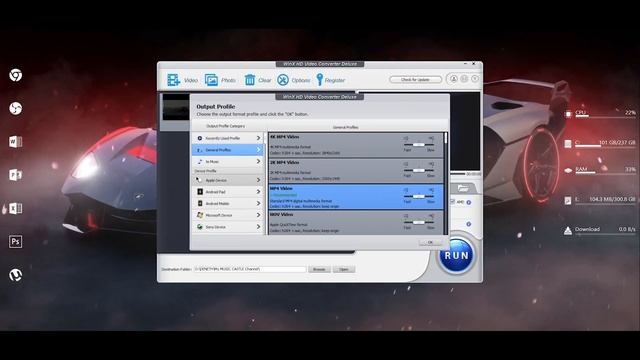Expand General Profiles chevron
This screenshot has width=640, height=360.
click(x=258, y=150)
